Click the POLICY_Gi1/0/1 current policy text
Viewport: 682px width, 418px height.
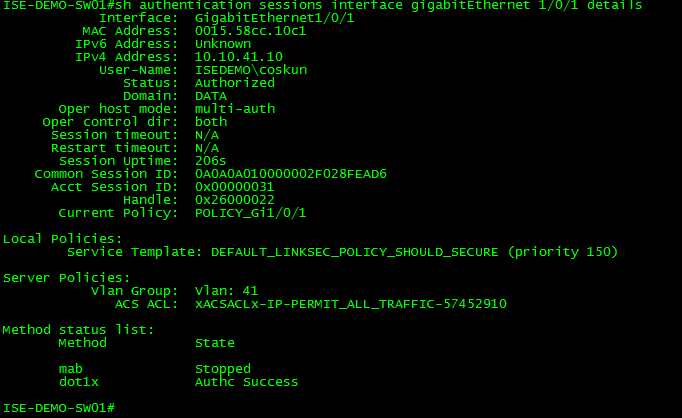click(x=251, y=213)
